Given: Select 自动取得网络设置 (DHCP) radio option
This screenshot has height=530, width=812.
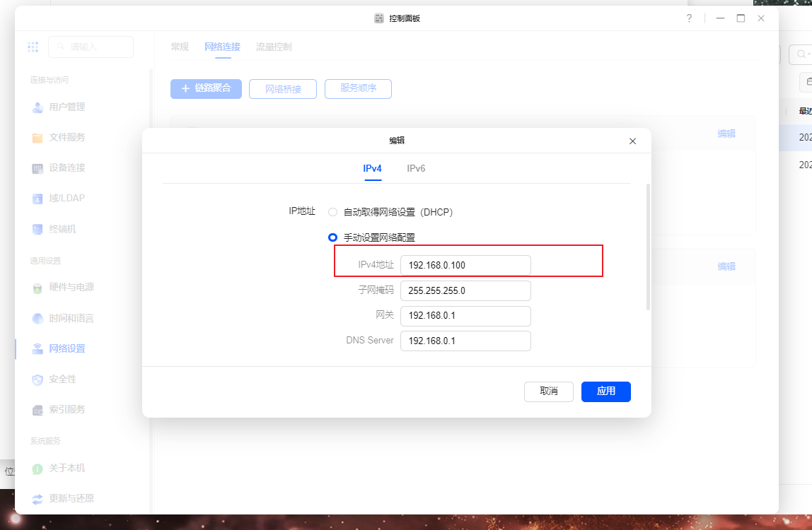Looking at the screenshot, I should [332, 212].
